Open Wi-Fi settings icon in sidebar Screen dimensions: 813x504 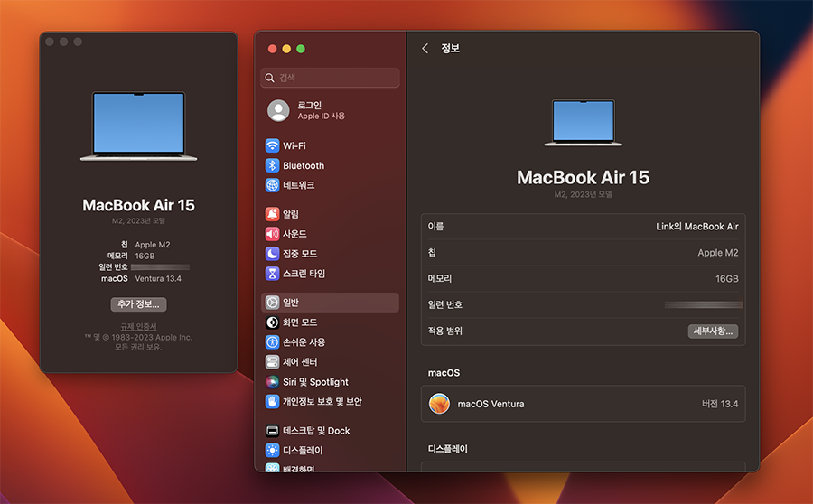(272, 145)
